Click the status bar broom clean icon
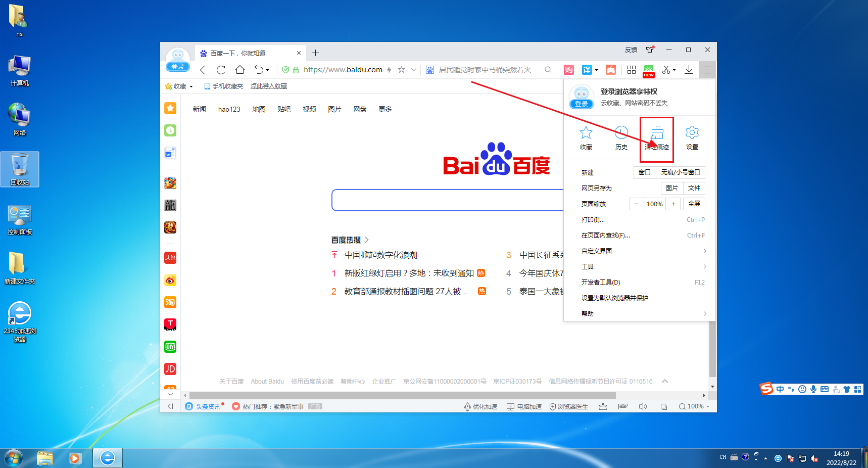The height and width of the screenshot is (468, 868). click(603, 406)
